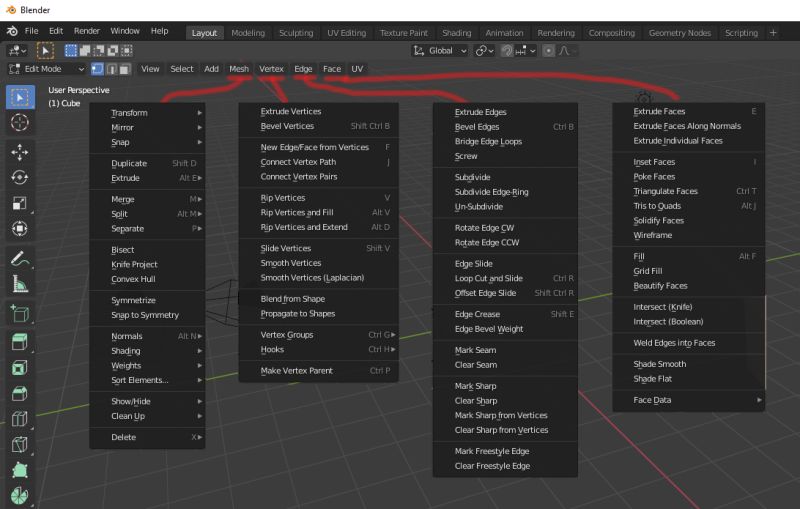Open the editor type selector icon

[17, 50]
